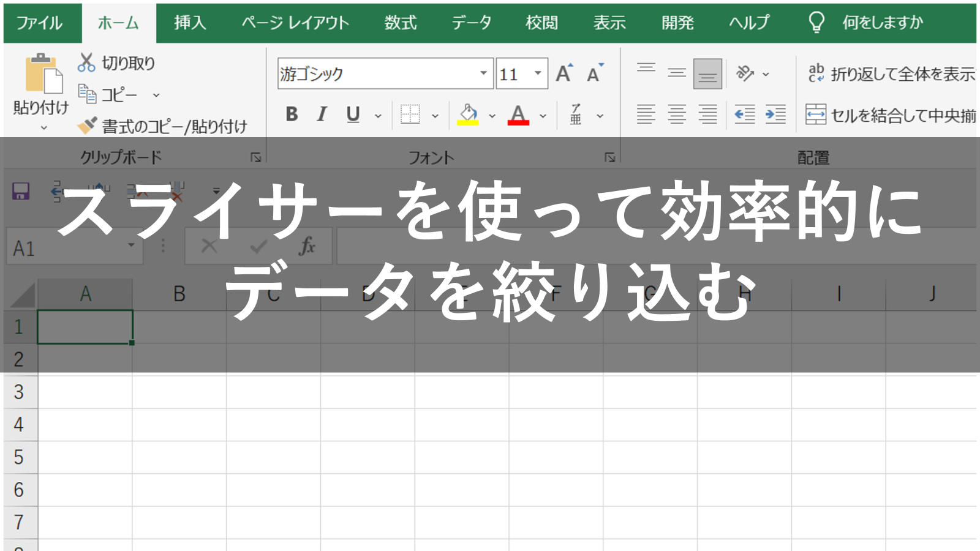Screen dimensions: 980x551
Task: Toggle bold formatting B
Action: (x=292, y=114)
